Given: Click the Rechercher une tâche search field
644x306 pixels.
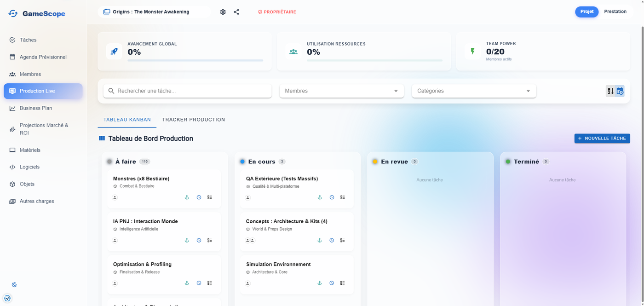Looking at the screenshot, I should (x=188, y=91).
